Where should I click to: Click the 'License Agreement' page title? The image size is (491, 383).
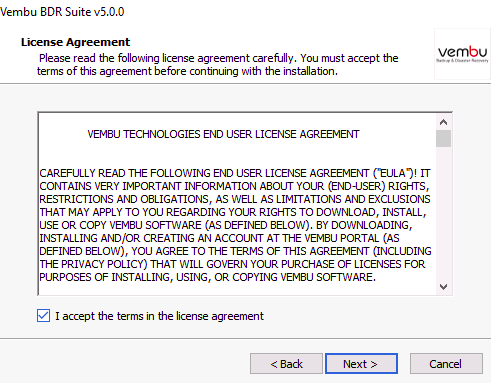pyautogui.click(x=75, y=42)
